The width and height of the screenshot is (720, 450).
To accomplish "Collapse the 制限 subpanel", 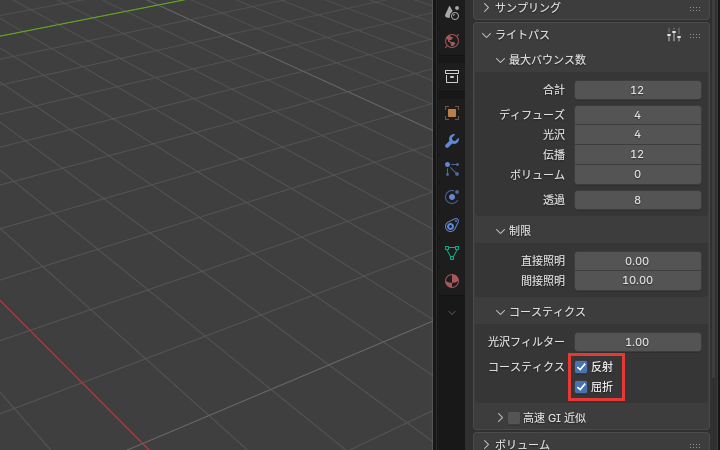I will [x=501, y=231].
